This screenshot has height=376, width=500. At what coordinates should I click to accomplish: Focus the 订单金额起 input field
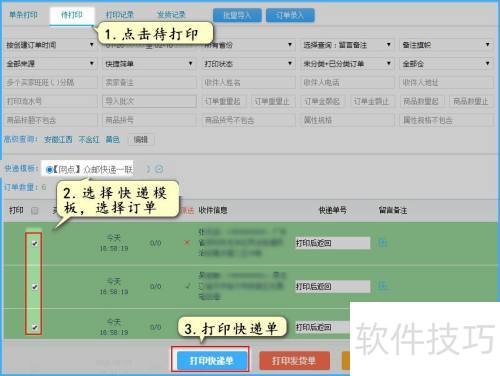point(323,101)
